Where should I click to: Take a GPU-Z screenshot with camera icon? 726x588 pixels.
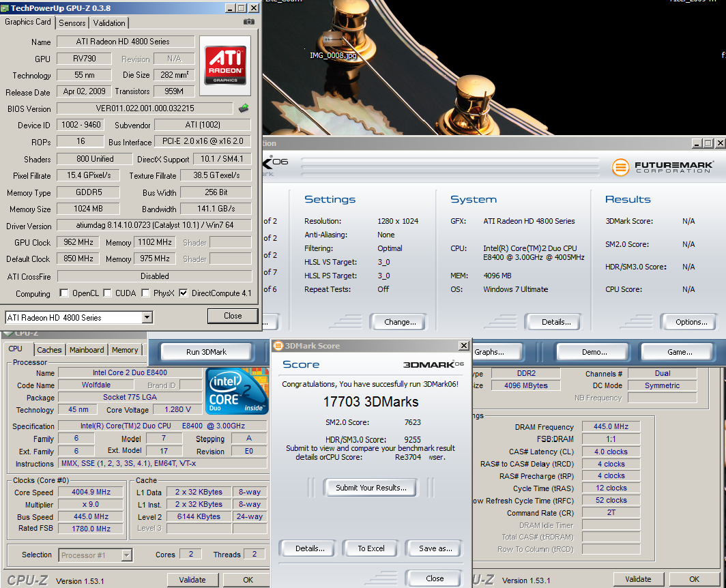click(248, 22)
